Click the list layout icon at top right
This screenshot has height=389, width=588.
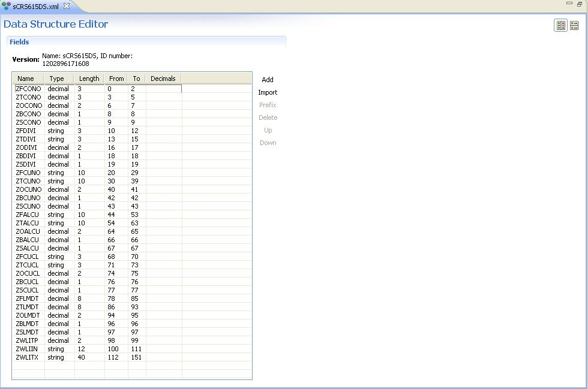pos(574,26)
